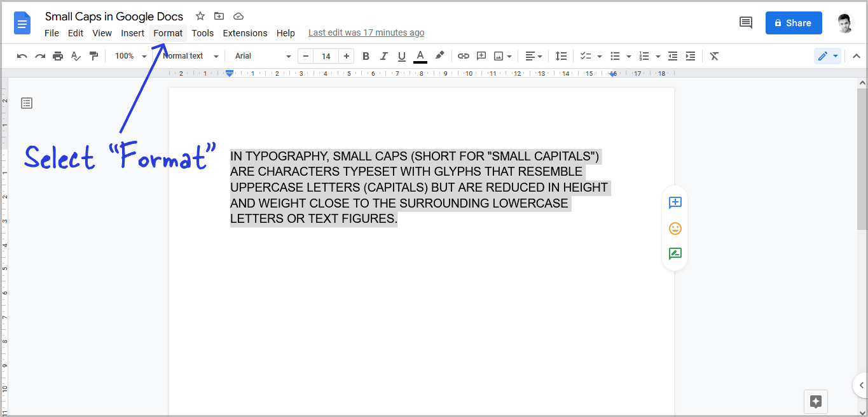Collapse the menus with the chevron
Image resolution: width=868 pixels, height=417 pixels.
pos(856,56)
